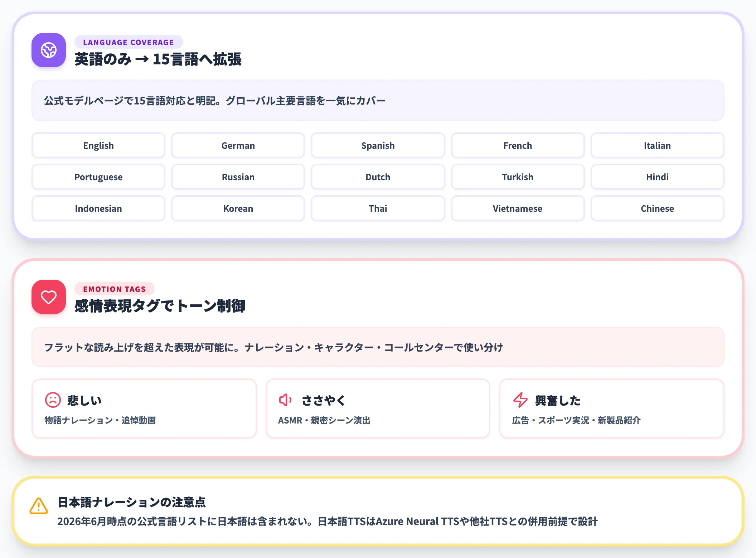Open the 悲しい emotion card
The height and width of the screenshot is (558, 756).
pos(144,408)
